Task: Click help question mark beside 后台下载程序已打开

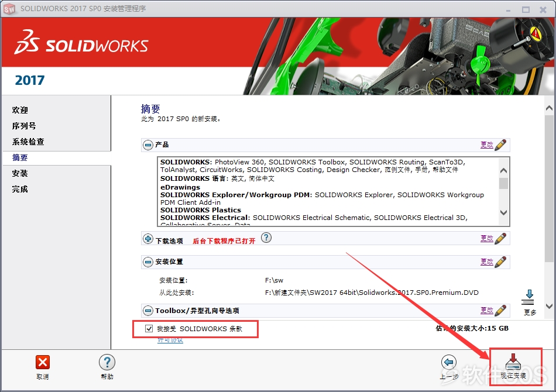Action: tap(266, 238)
